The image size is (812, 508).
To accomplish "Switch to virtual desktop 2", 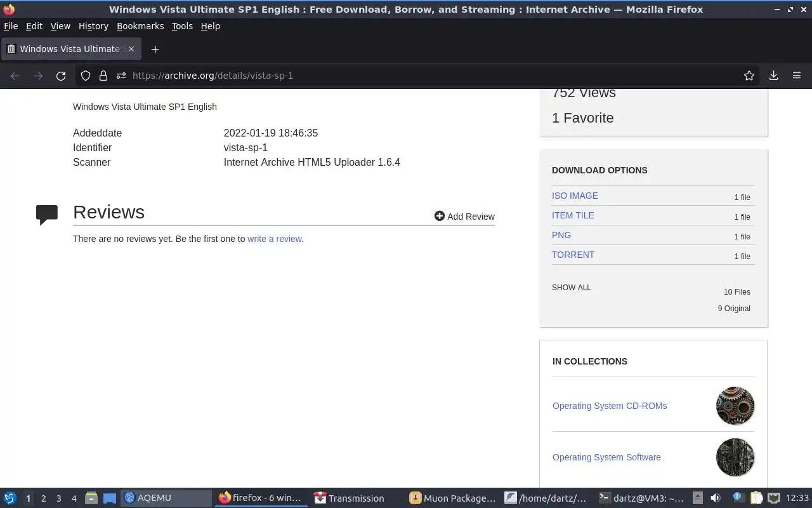I will pos(43,498).
